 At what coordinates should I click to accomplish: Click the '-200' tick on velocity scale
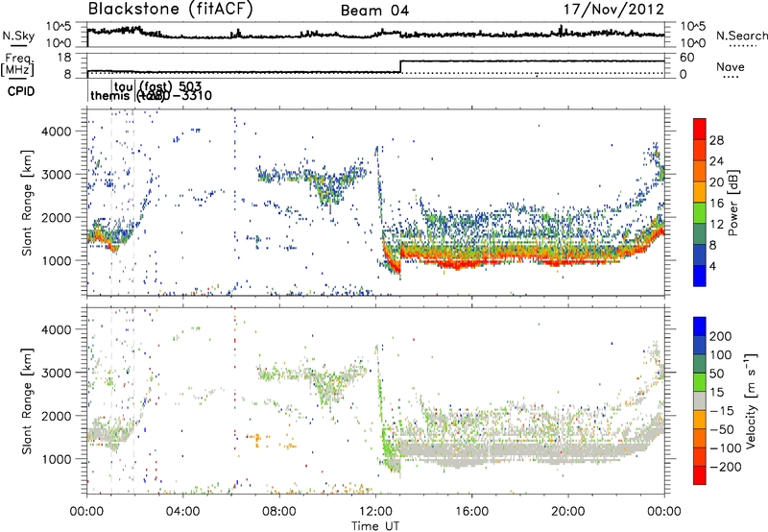point(724,467)
